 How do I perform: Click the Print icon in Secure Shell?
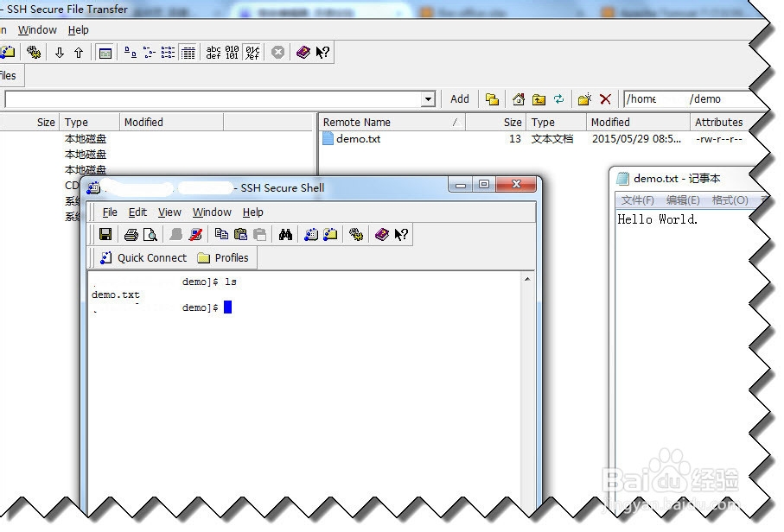coord(131,234)
